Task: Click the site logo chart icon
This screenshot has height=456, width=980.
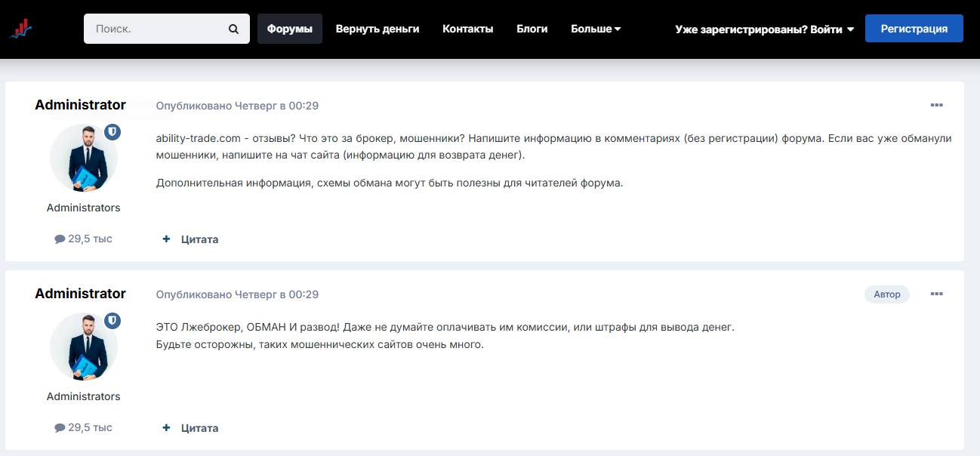Action: tap(21, 29)
